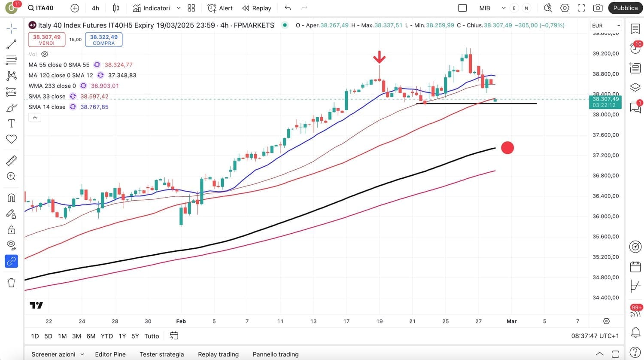Viewport: 644px width, 360px height.
Task: Click the red circle marker on chart
Action: pos(507,148)
